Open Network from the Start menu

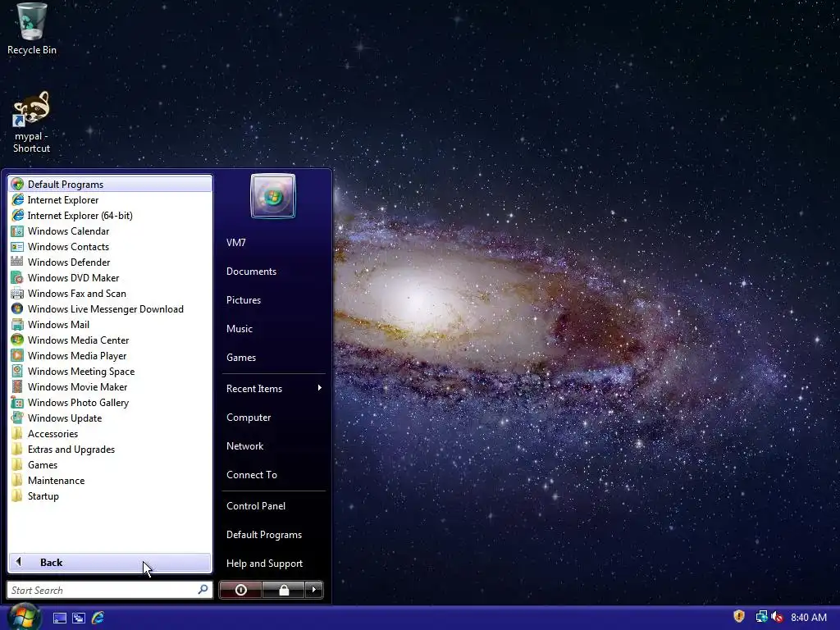tap(273, 445)
